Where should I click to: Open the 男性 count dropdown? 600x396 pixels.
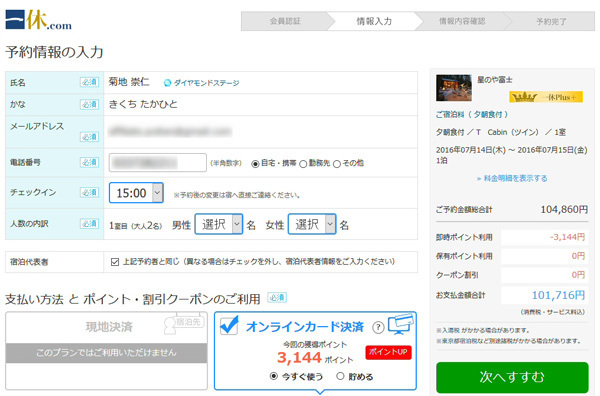coord(219,224)
